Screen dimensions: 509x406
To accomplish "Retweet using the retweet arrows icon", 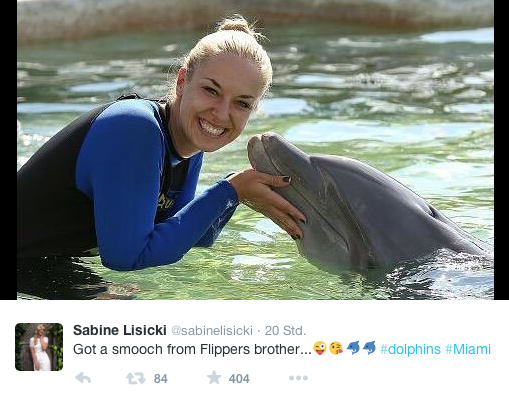I will (136, 378).
